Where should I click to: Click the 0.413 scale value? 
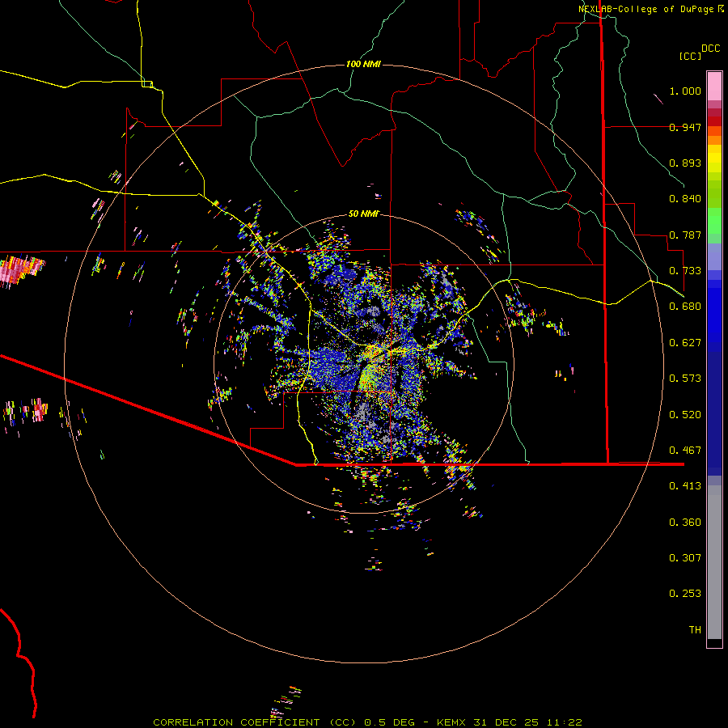[x=685, y=486]
